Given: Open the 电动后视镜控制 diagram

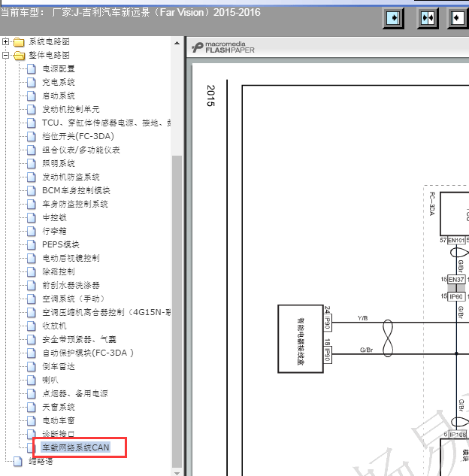Looking at the screenshot, I should pos(71,259).
